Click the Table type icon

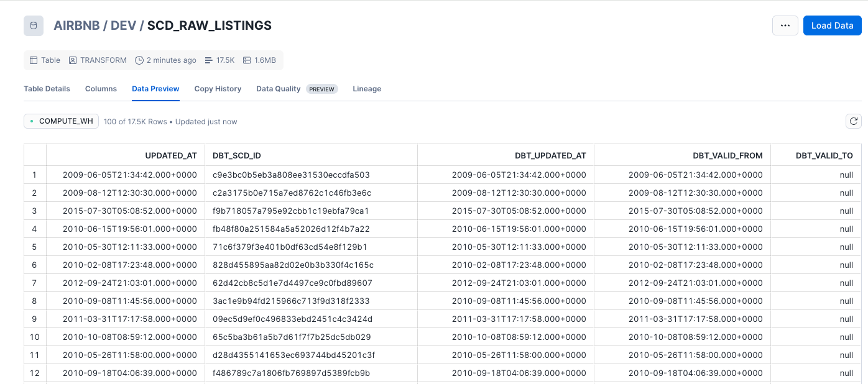(x=34, y=60)
